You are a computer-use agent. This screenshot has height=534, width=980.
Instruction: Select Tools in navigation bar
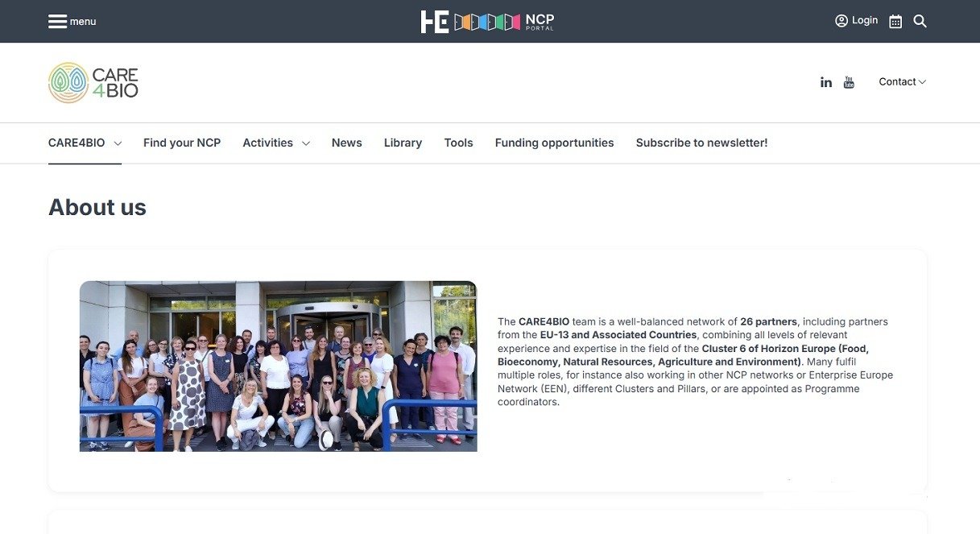coord(458,143)
